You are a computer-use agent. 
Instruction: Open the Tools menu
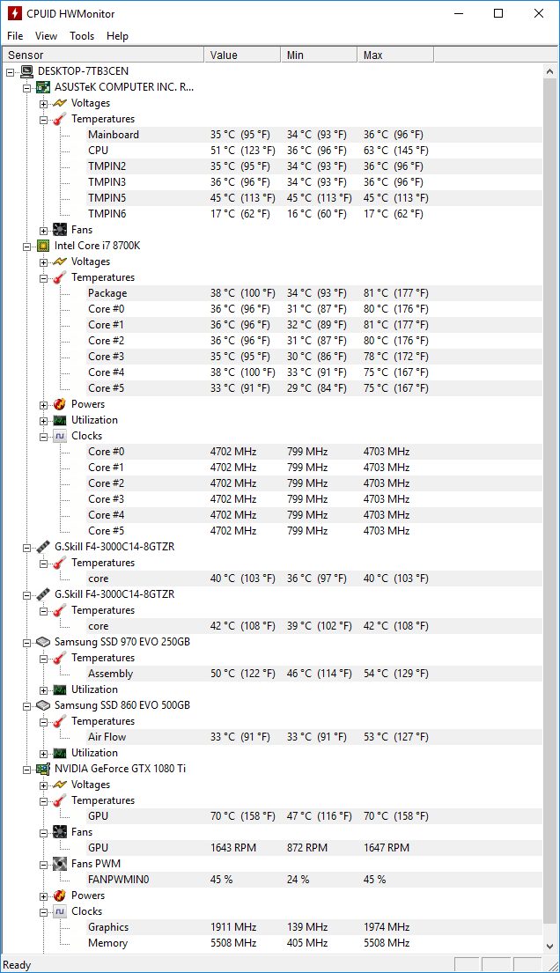point(82,36)
